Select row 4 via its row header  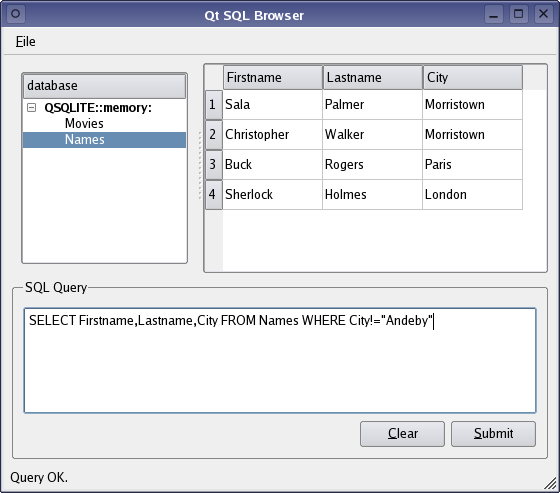click(x=214, y=195)
